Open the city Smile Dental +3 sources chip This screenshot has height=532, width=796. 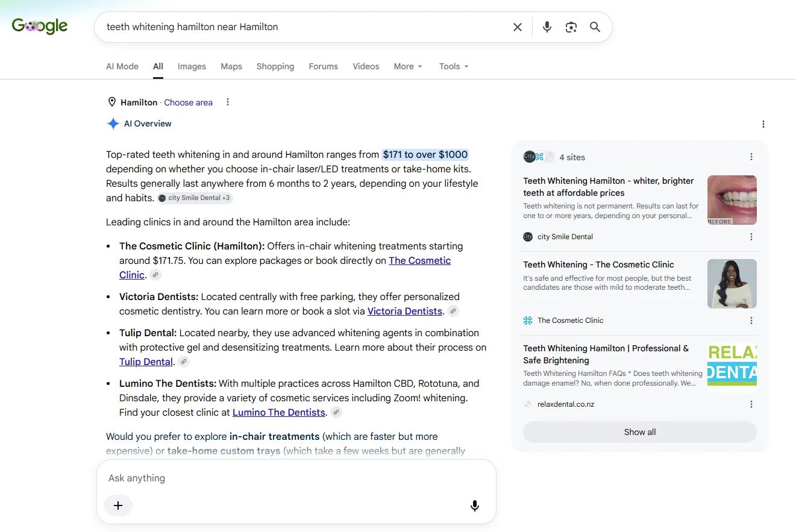(x=195, y=198)
